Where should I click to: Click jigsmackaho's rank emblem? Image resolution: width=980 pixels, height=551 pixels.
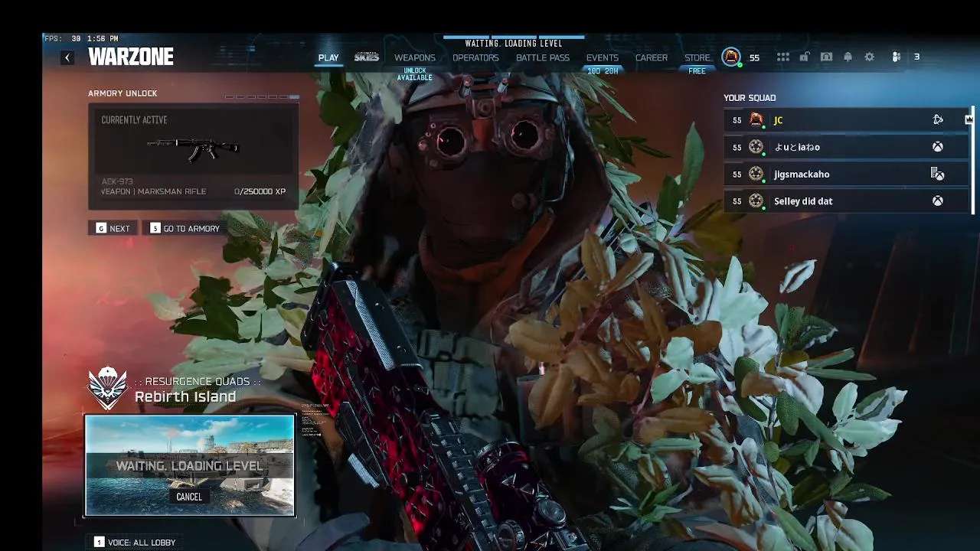[x=756, y=174]
